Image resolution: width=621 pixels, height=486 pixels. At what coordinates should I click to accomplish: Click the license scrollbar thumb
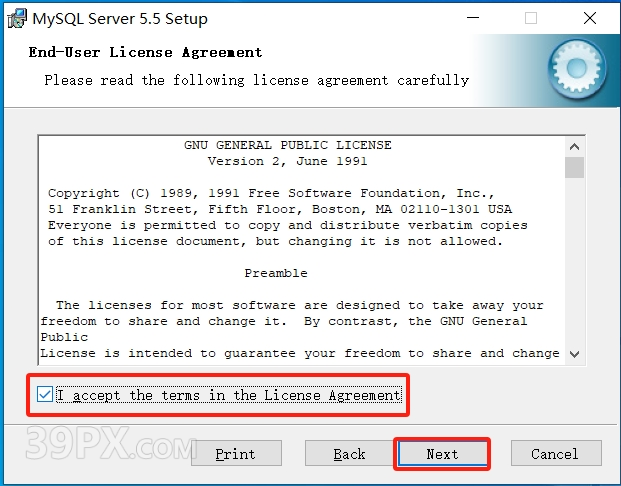tap(574, 167)
